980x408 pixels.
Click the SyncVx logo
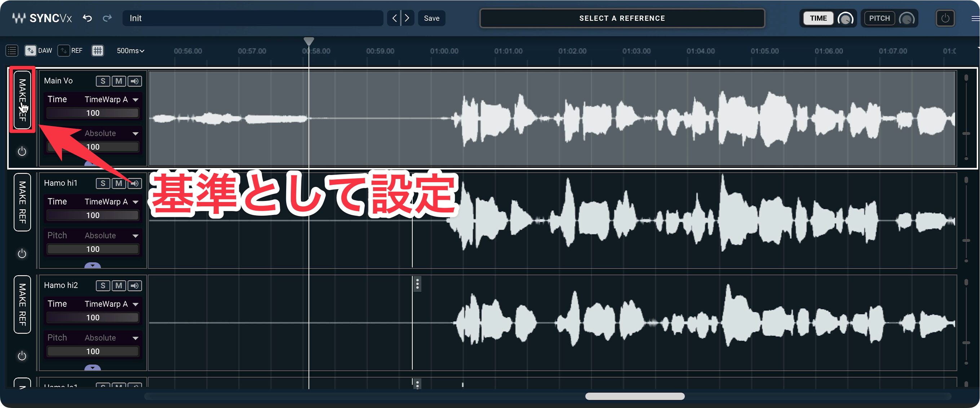[42, 18]
